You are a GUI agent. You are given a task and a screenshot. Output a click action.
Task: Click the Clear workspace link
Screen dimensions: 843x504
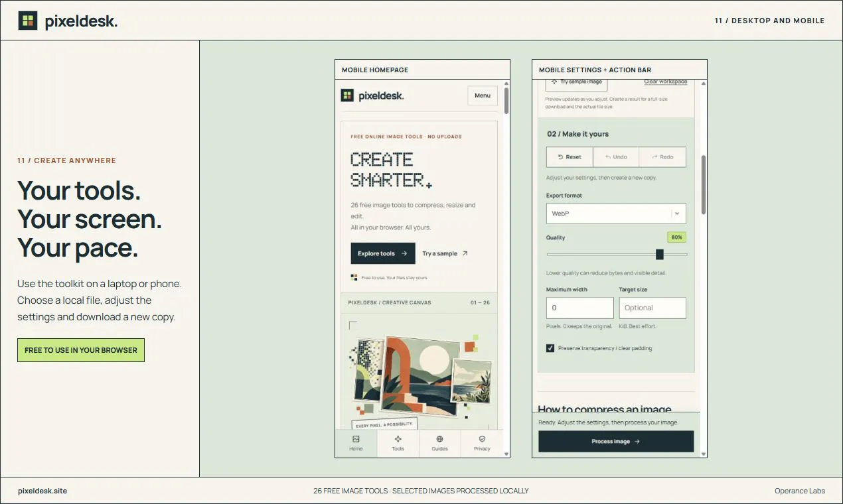coord(666,82)
